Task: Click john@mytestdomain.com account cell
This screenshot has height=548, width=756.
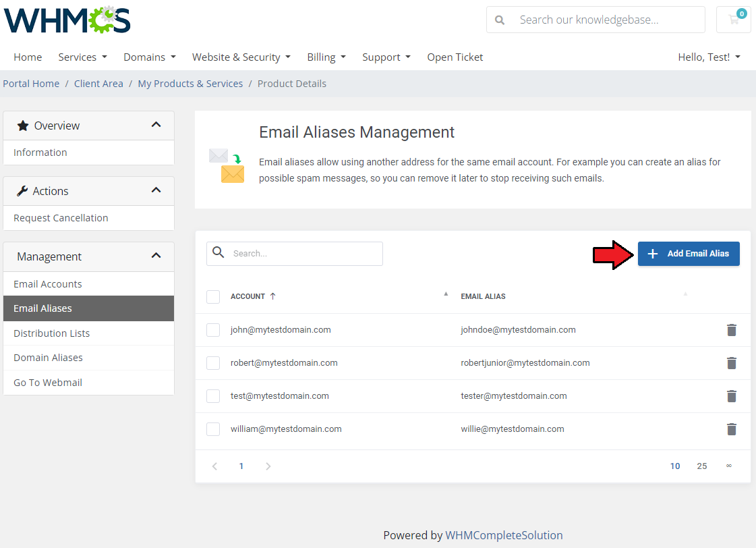Action: pyautogui.click(x=281, y=330)
